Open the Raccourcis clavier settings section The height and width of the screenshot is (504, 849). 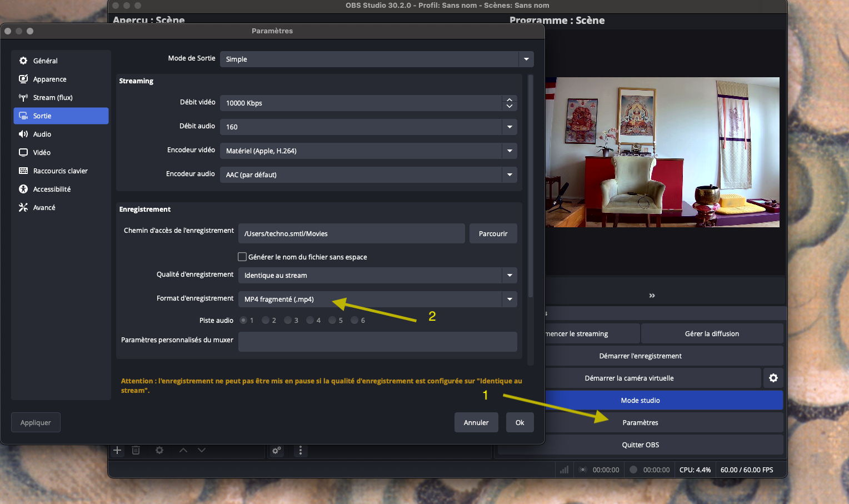(60, 171)
